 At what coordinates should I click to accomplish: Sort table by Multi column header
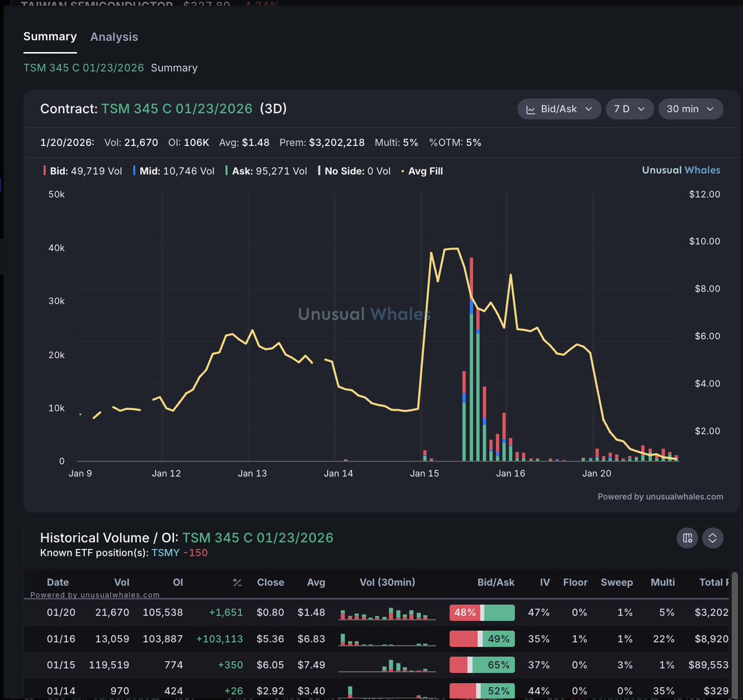point(663,582)
